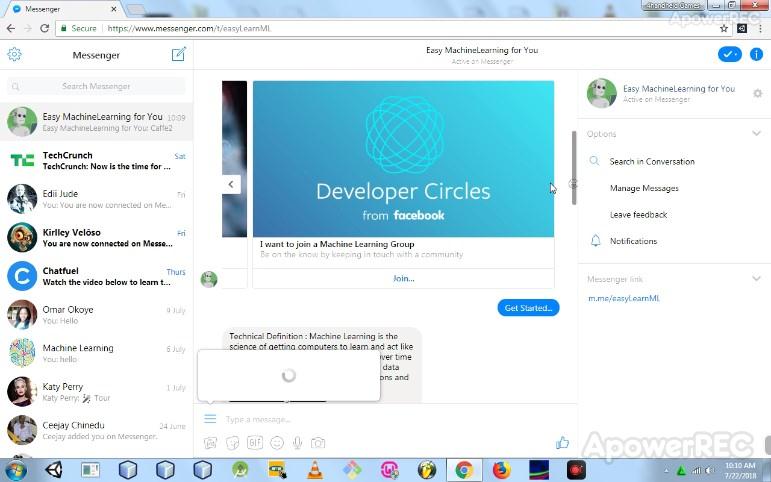771x482 pixels.
Task: Open the m.me/easyLearnML link
Action: pos(623,298)
